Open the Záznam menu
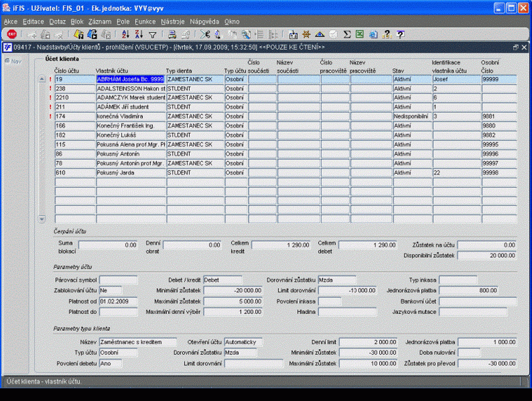The width and height of the screenshot is (532, 401). 99,22
